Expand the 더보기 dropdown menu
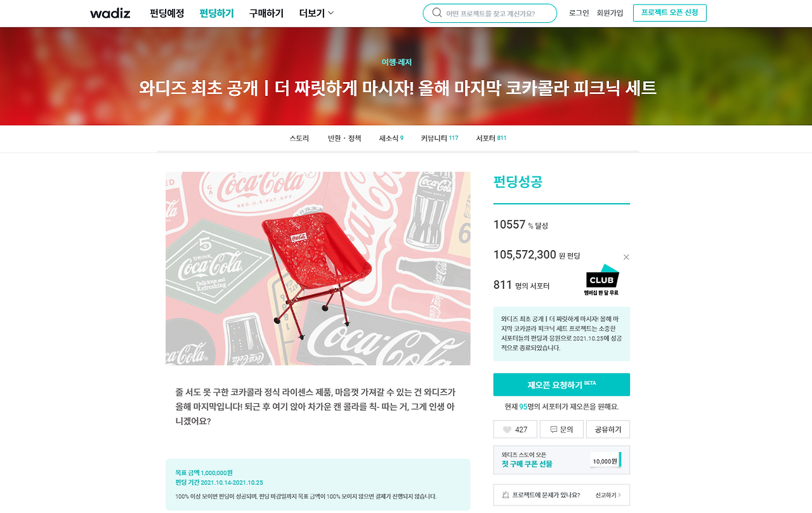 [x=317, y=13]
